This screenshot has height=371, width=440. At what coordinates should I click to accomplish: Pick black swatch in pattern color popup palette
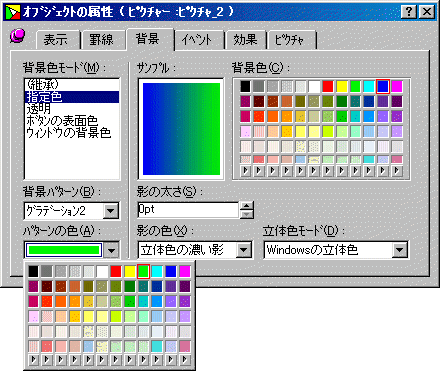[x=33, y=271]
